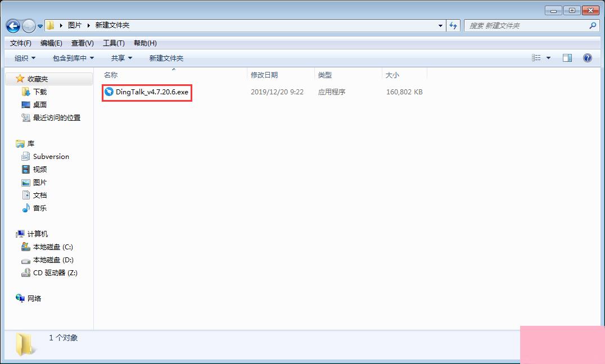Select the DingTalk_v4.7.20.6.exe file

152,92
